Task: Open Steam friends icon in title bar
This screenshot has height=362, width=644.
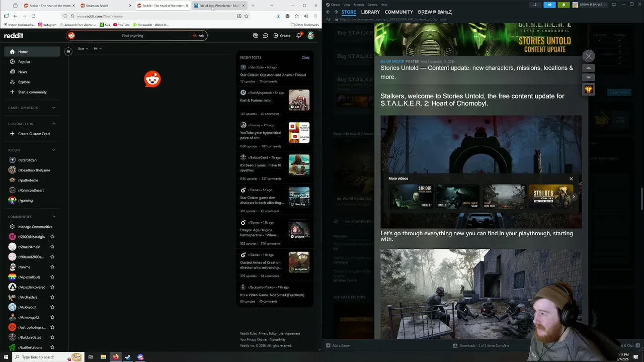Action: 535,5
